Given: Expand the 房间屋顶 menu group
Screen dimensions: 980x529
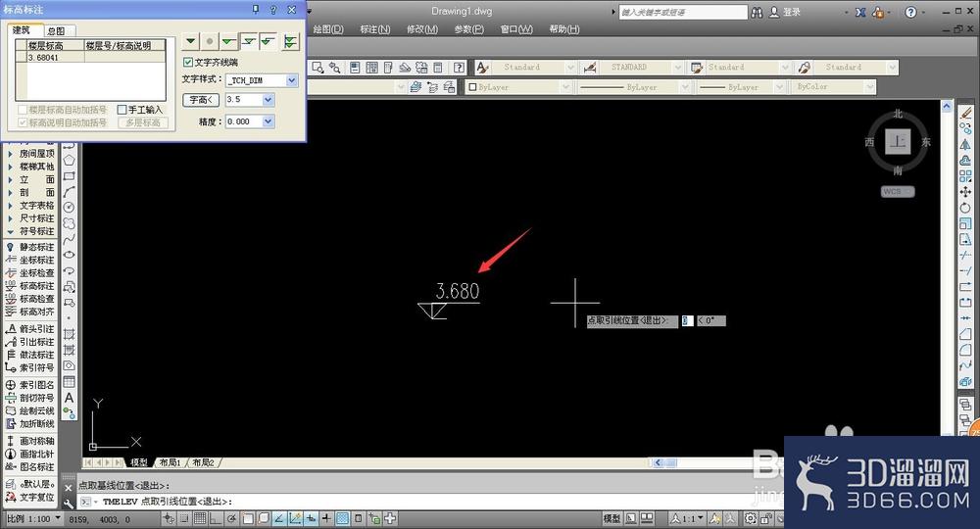Looking at the screenshot, I should click(x=30, y=153).
